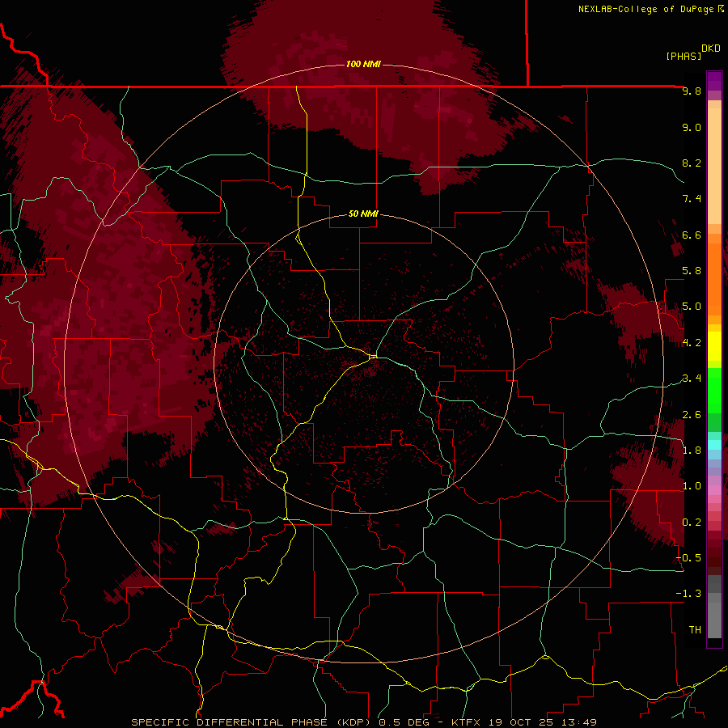Screen dimensions: 728x728
Task: Click the TH legend label
Action: point(695,629)
